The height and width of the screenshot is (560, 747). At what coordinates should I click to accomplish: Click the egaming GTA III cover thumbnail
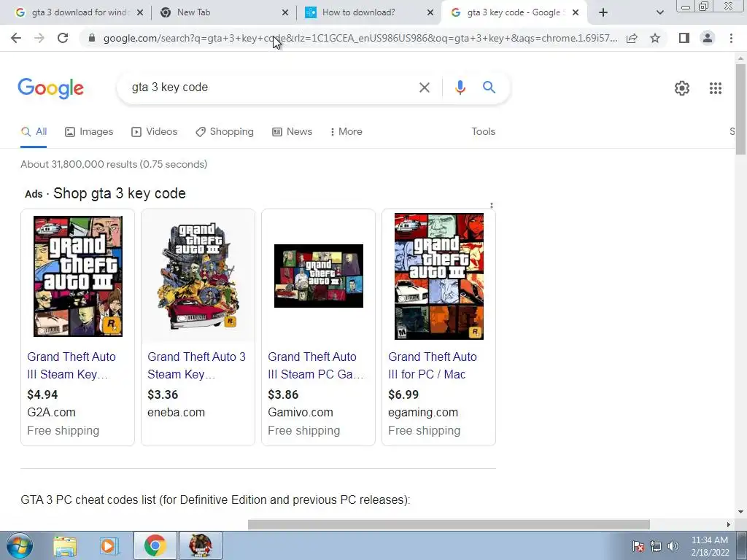pyautogui.click(x=438, y=276)
